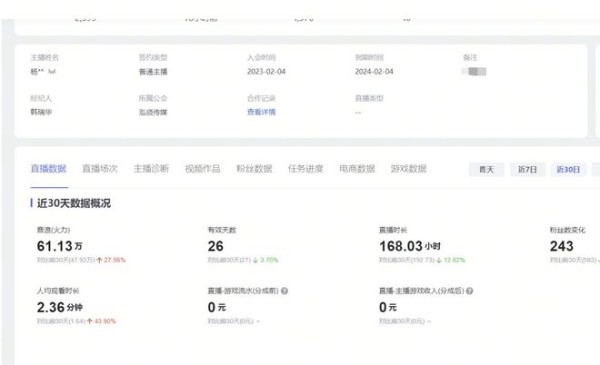The image size is (600, 365).
Task: Click the blurred 备注 value
Action: pos(474,72)
